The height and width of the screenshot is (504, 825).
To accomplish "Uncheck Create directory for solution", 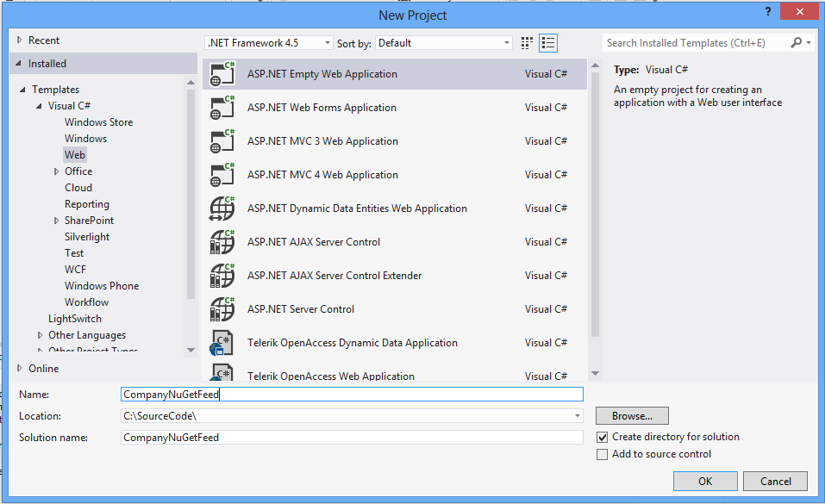I will (x=603, y=438).
